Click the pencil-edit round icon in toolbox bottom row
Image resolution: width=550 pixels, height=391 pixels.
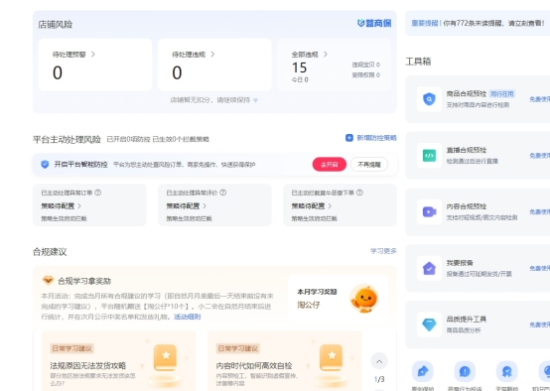click(422, 371)
